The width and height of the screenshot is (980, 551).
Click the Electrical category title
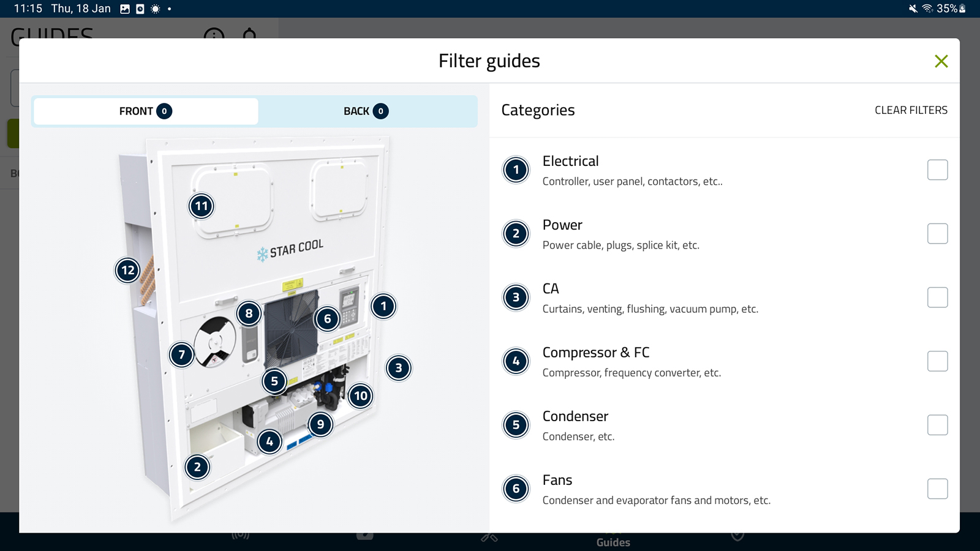click(x=570, y=161)
